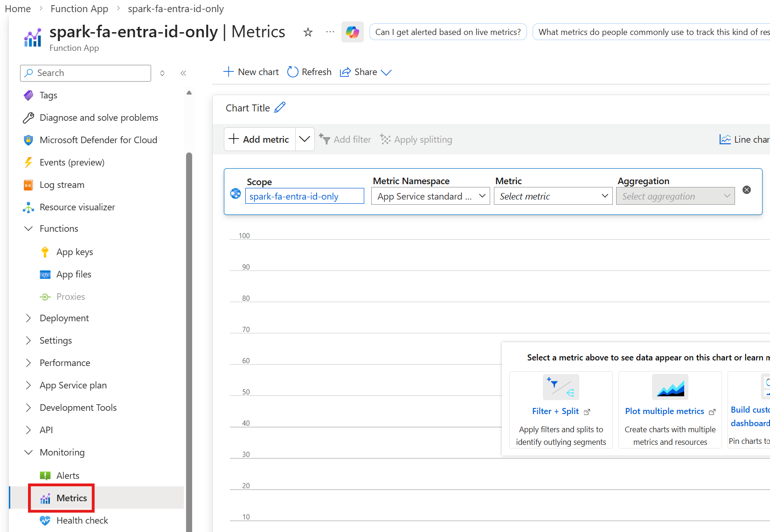Open Log stream from the sidebar
Viewport: 770px width, 532px height.
coord(61,184)
